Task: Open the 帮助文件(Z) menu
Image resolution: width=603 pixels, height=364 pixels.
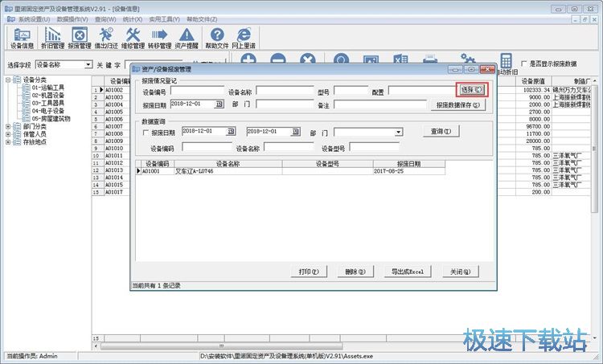Action: click(x=202, y=18)
